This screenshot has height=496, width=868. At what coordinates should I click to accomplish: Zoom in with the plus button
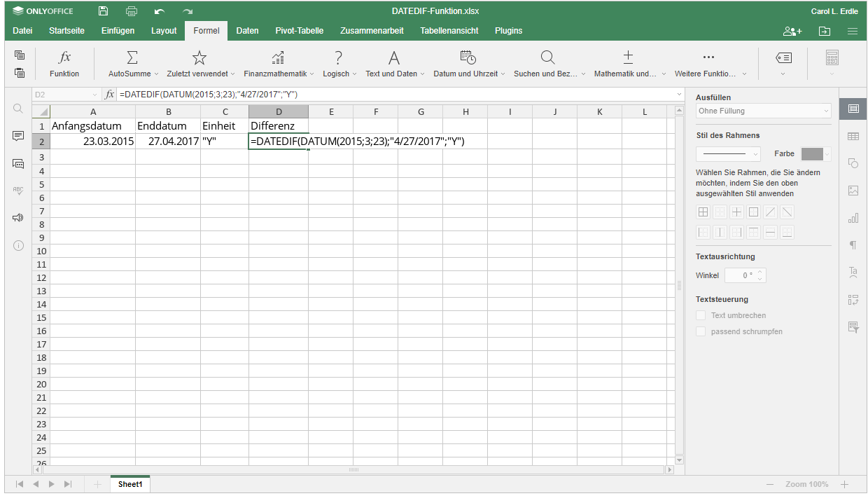844,484
